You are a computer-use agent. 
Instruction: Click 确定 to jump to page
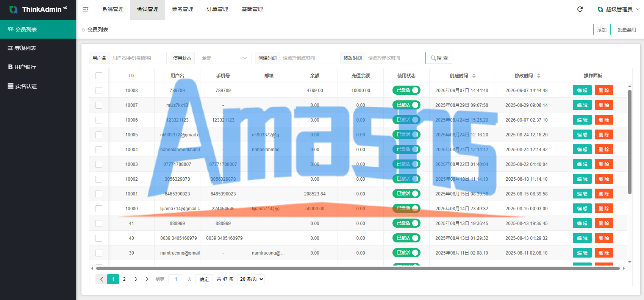coord(204,279)
